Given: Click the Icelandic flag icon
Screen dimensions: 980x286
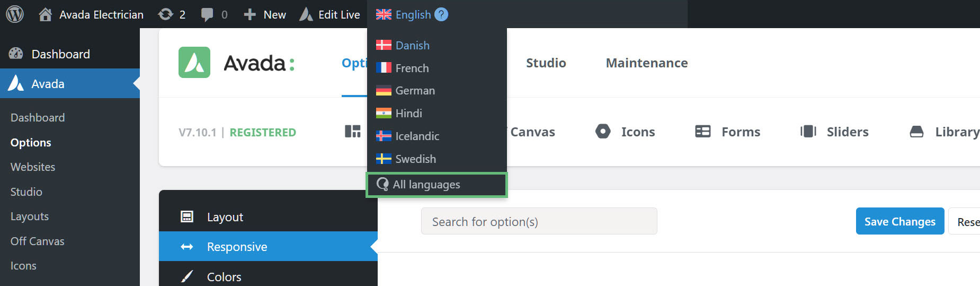Looking at the screenshot, I should click(384, 136).
